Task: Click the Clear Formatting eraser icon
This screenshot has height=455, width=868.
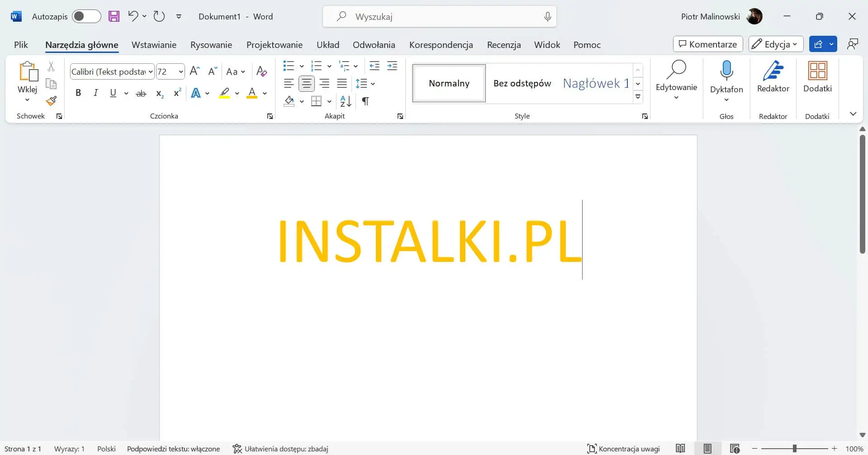Action: pos(261,71)
